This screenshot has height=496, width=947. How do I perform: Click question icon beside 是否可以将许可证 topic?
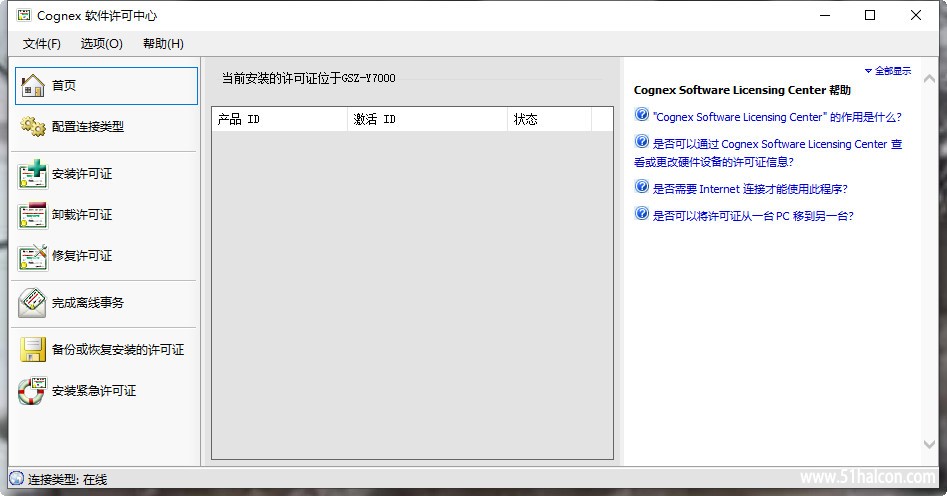pos(641,213)
